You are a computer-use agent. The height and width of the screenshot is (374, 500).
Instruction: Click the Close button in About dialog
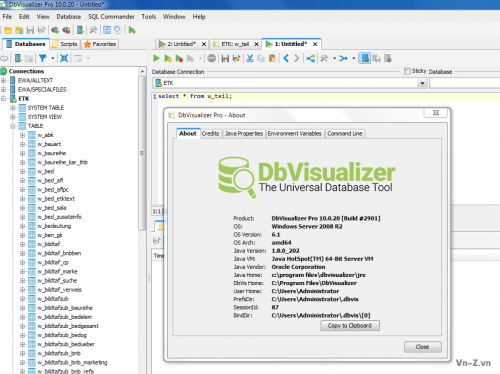tap(423, 347)
